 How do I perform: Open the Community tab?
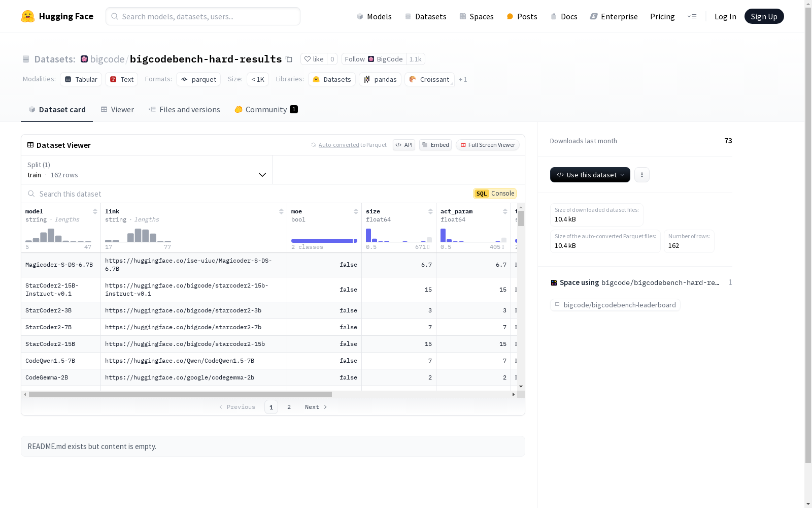tap(266, 109)
